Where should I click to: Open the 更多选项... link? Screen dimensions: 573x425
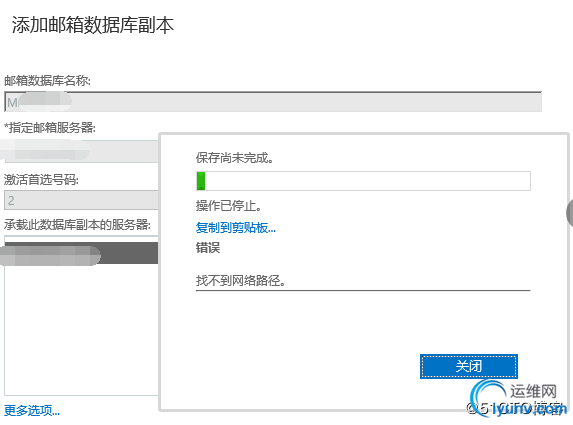coord(32,411)
